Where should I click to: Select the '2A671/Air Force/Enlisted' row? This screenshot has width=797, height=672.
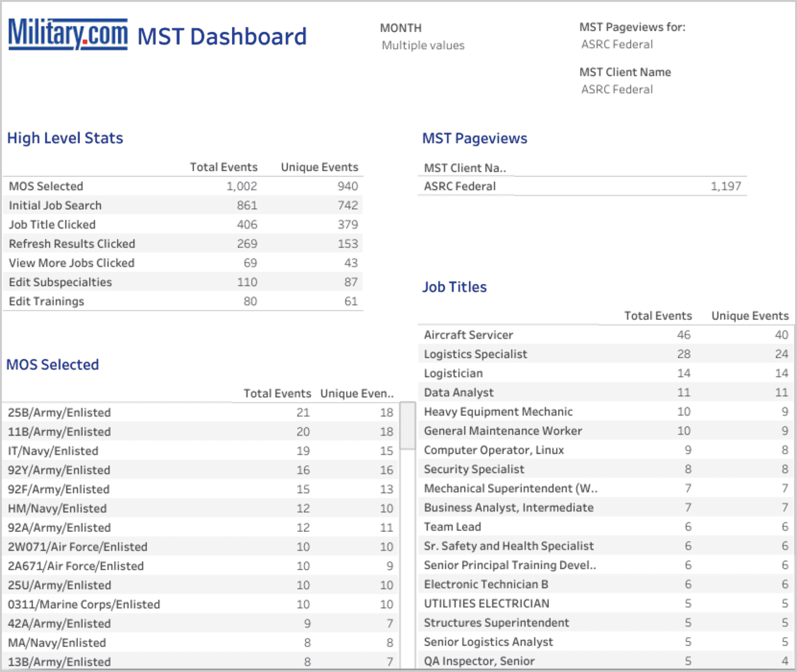coord(201,566)
